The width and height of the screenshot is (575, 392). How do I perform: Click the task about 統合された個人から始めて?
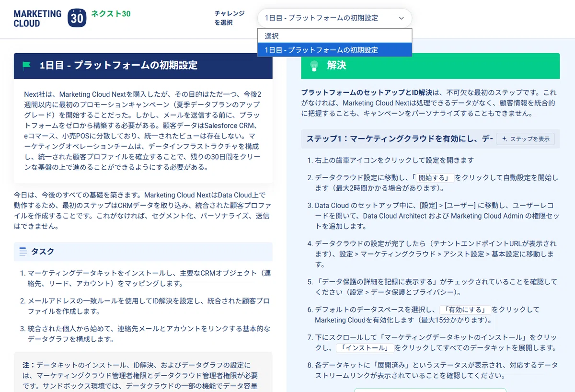149,334
